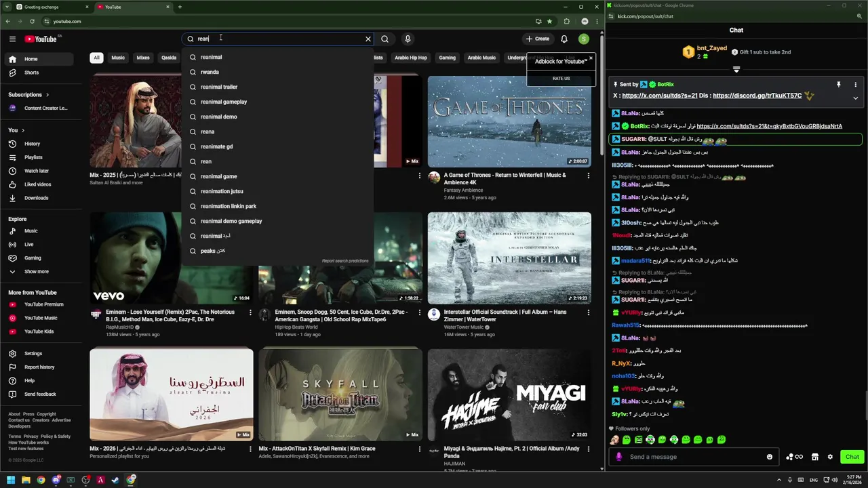Open the Interstellar soundtrack thumbnail
Image resolution: width=868 pixels, height=488 pixels.
coord(509,258)
